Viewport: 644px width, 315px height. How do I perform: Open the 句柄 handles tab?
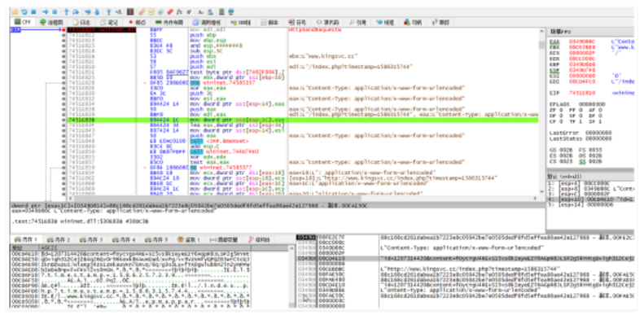(x=413, y=22)
